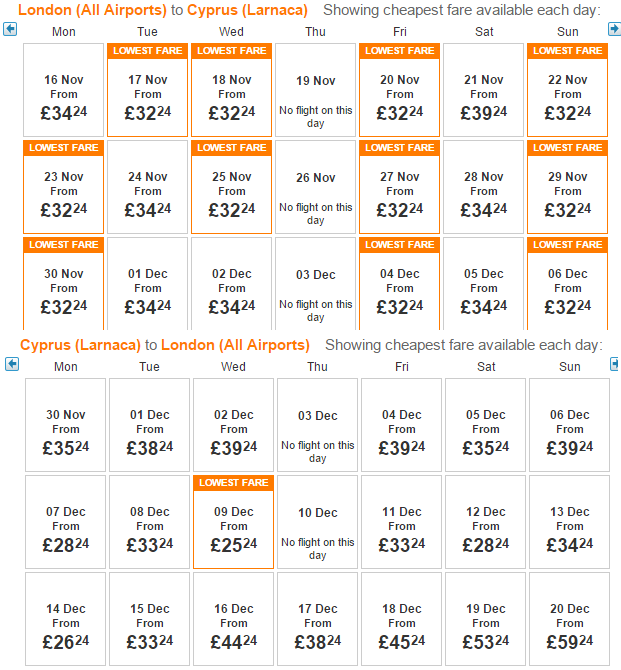Viewport: 621px width, 670px height.
Task: Choose outbound 28 Nov for £34.24
Action: point(483,187)
